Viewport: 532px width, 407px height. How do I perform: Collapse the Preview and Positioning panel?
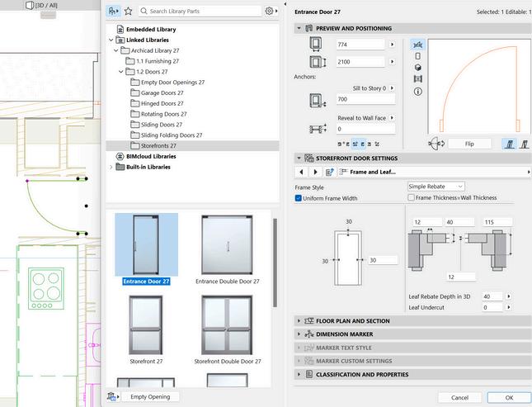click(x=299, y=28)
